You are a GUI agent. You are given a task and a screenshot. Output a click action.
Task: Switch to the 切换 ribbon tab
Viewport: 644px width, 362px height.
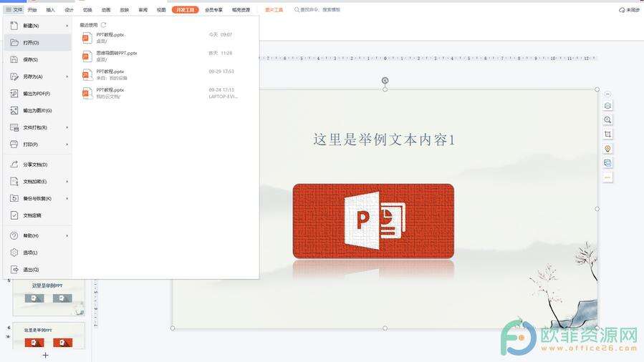pos(87,10)
